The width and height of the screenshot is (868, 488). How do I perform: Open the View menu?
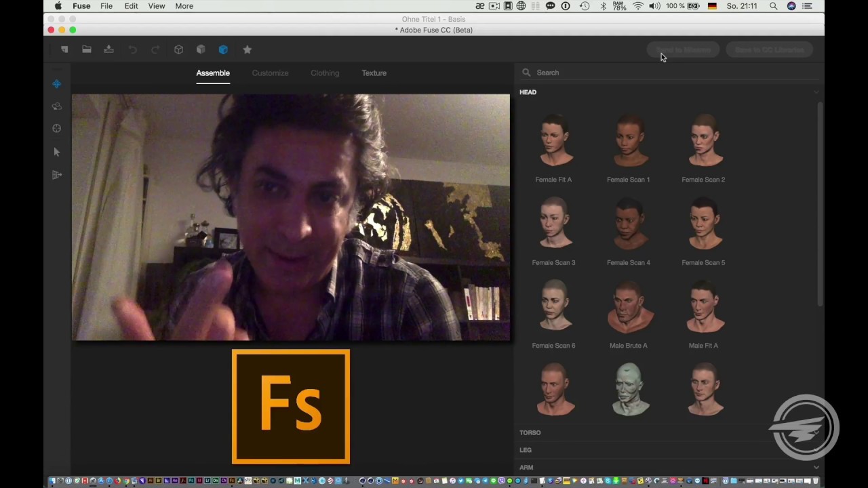[157, 6]
